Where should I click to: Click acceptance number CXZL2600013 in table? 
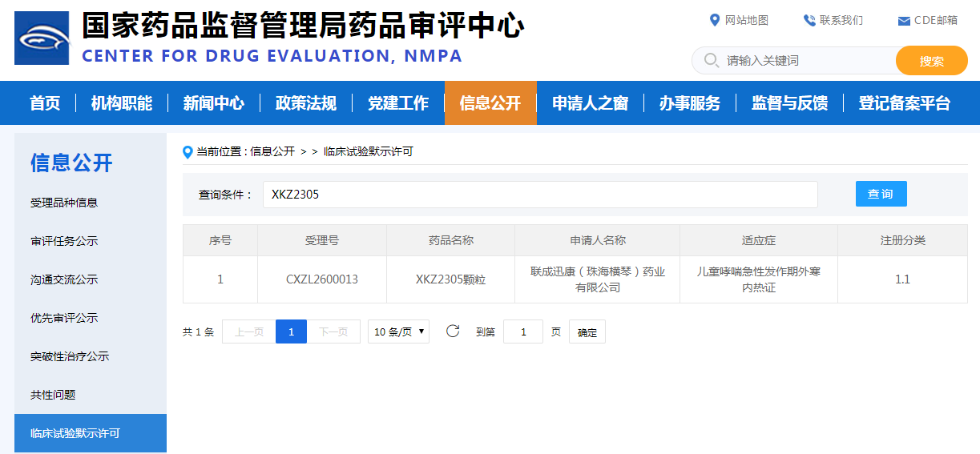[322, 279]
